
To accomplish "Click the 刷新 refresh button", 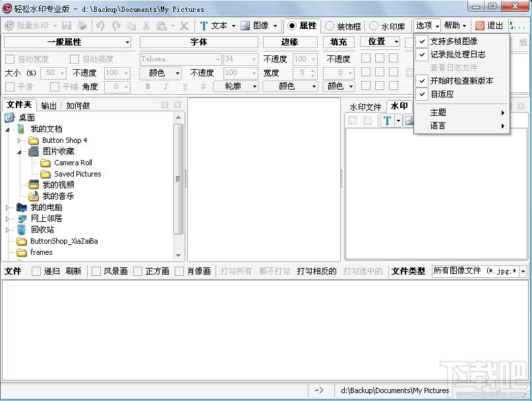I will 74,271.
